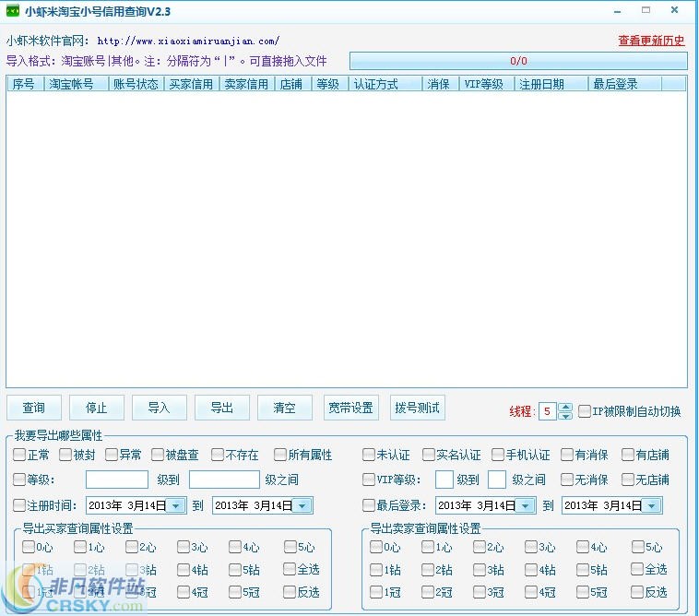Decrease thread count with down arrow
Viewport: 699px width, 616px height.
pyautogui.click(x=565, y=415)
